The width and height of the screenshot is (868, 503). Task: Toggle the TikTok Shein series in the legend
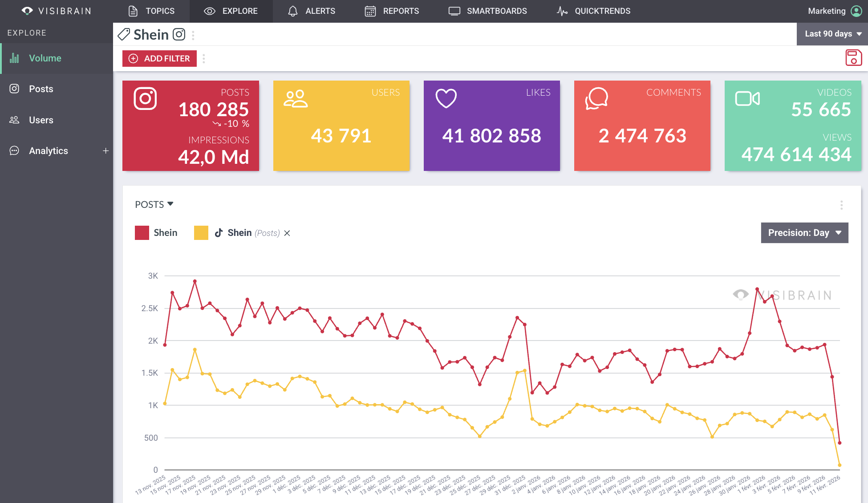click(239, 233)
